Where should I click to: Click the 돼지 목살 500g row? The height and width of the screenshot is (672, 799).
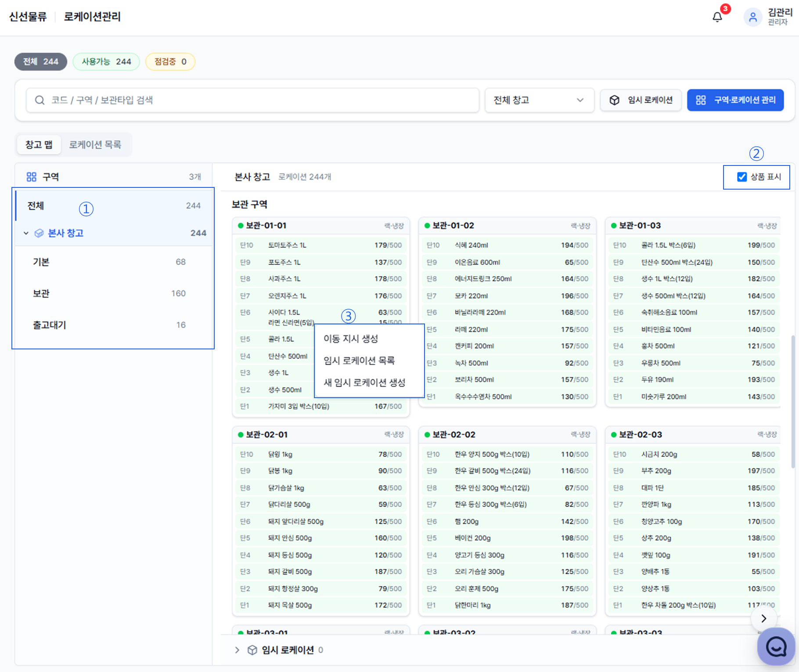pyautogui.click(x=321, y=605)
